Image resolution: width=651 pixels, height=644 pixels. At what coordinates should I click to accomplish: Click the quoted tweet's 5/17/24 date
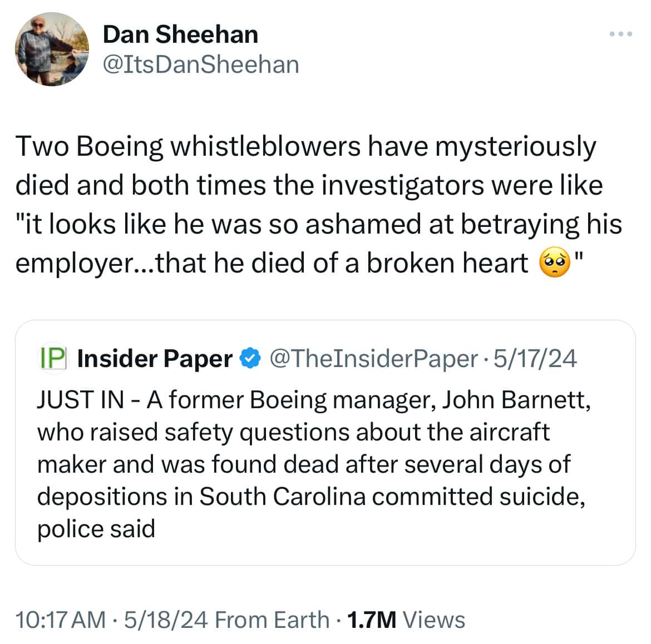(x=535, y=359)
